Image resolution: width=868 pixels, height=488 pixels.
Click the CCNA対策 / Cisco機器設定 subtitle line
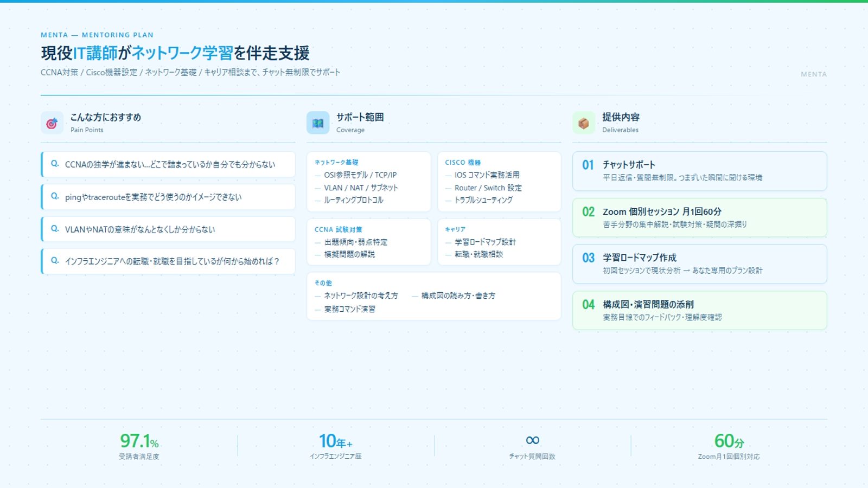click(x=190, y=72)
